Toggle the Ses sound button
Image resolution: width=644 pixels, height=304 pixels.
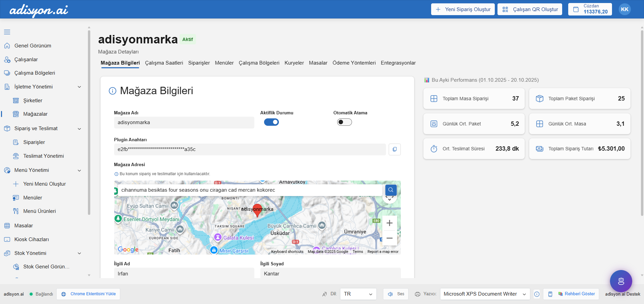[x=396, y=294]
